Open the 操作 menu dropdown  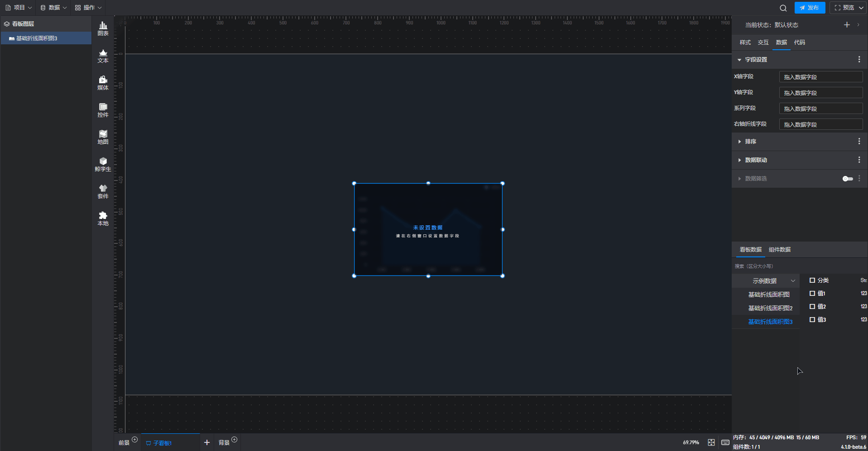pos(88,8)
